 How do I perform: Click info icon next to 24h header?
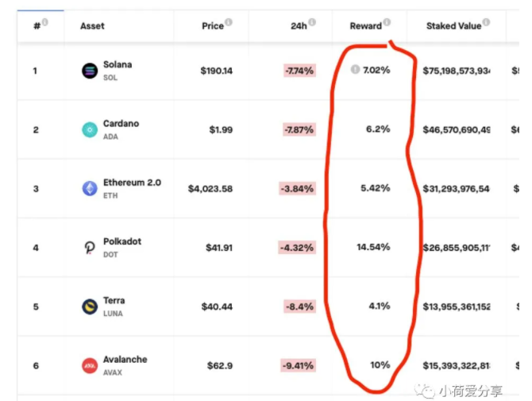(x=312, y=22)
